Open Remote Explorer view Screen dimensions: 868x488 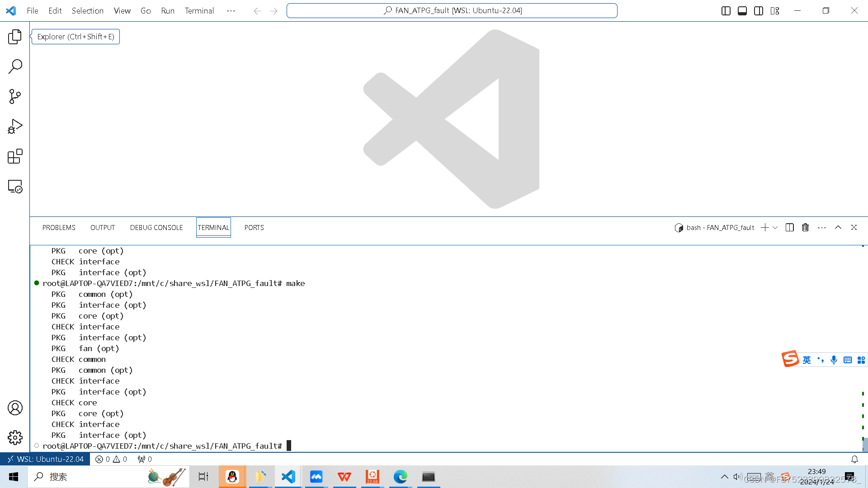pos(15,187)
